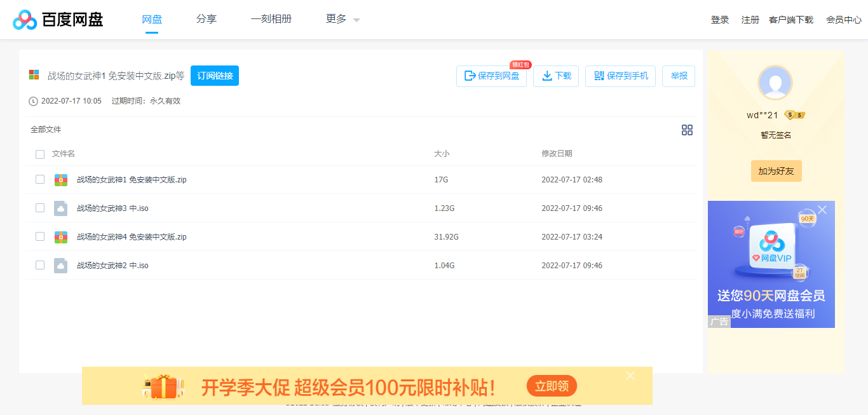Click the gift box icon in promo banner
The image size is (868, 415).
[x=164, y=385]
